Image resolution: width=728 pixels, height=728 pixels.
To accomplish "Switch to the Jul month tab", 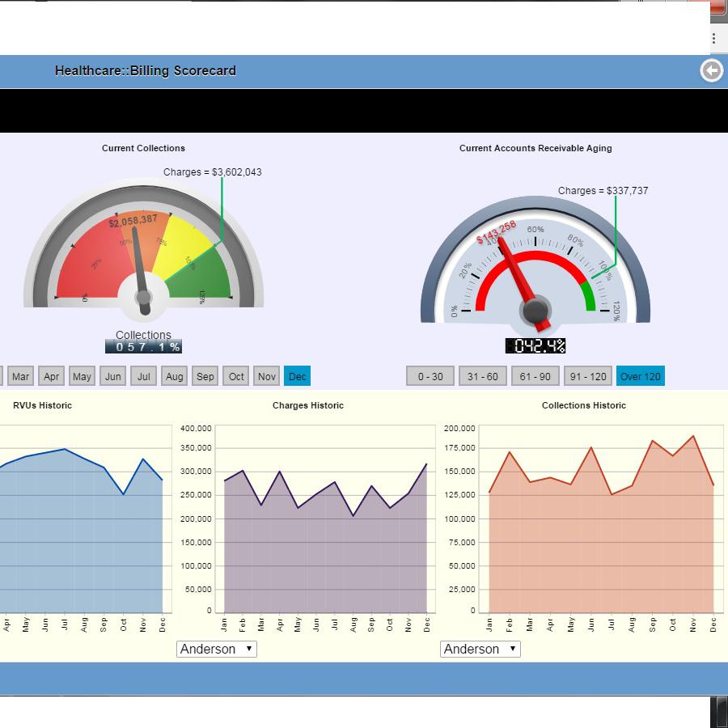I will tap(143, 376).
